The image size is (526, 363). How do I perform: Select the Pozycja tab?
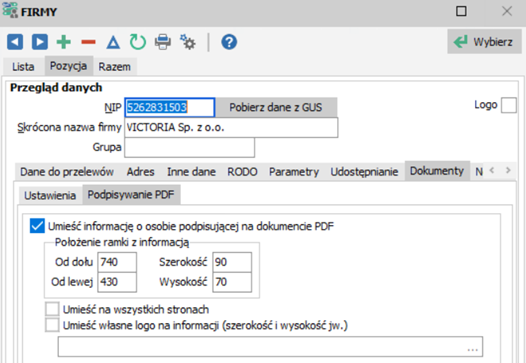[x=68, y=66]
